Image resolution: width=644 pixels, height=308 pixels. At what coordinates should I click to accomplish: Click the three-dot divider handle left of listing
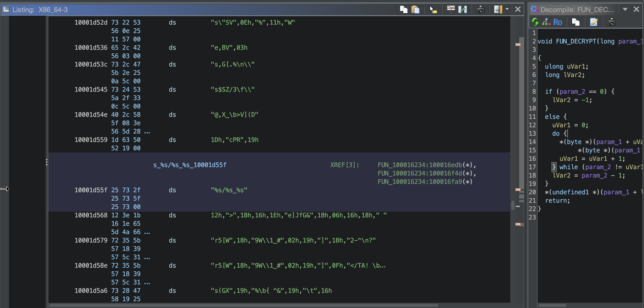47,162
